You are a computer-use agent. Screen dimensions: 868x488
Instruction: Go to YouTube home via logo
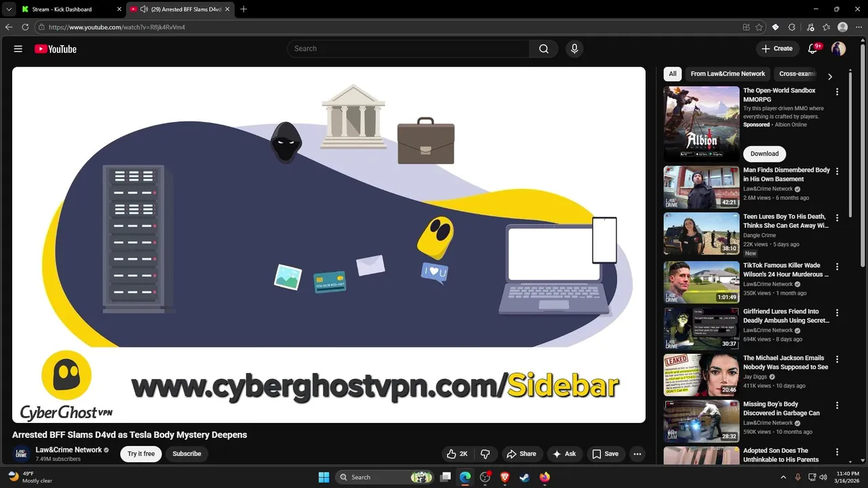coord(56,49)
